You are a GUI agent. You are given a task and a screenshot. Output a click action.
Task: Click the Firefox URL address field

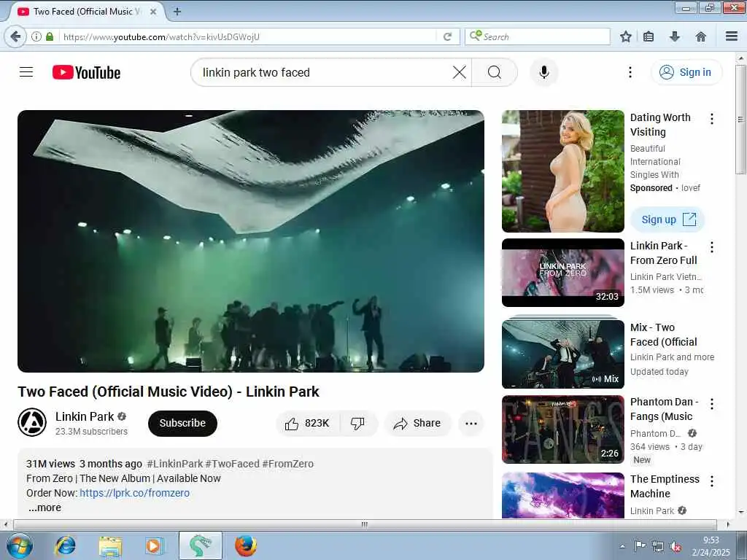248,36
